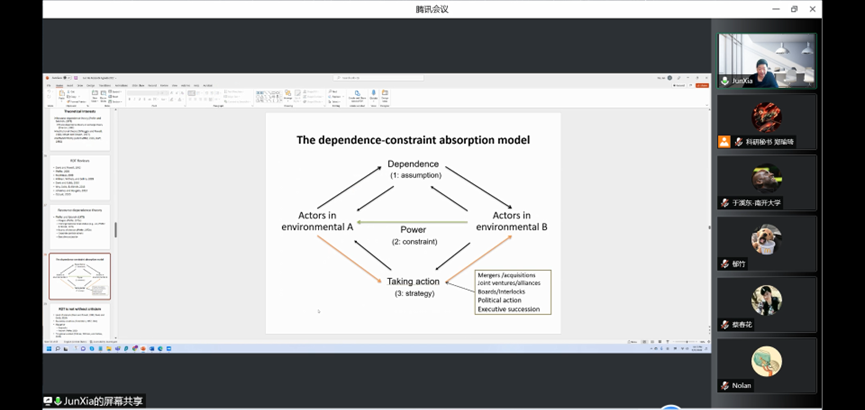The width and height of the screenshot is (865, 410).
Task: Click the mic icon next to 梨春花
Action: point(725,325)
